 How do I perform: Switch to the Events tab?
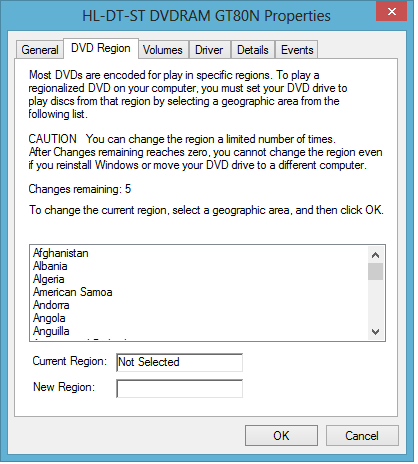click(x=297, y=50)
